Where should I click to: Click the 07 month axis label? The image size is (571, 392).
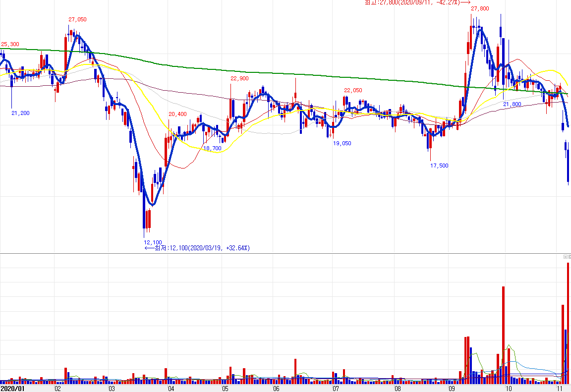pyautogui.click(x=336, y=389)
